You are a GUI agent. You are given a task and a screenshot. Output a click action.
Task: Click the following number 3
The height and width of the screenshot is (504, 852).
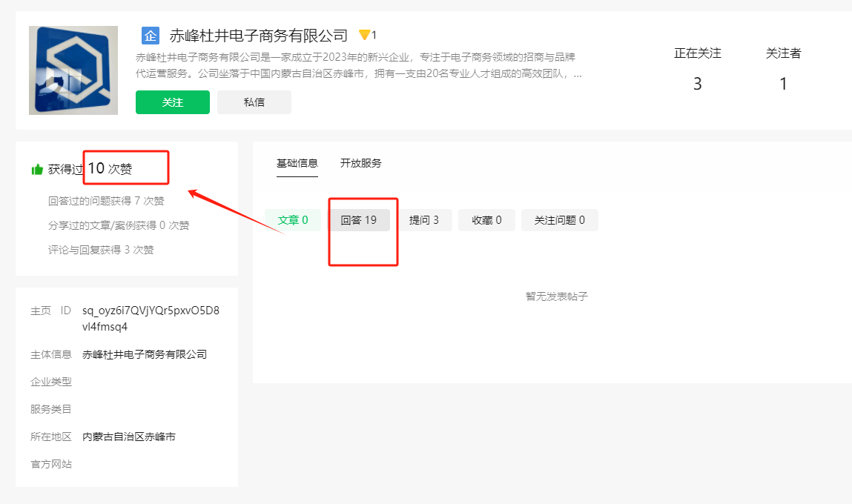pos(698,84)
